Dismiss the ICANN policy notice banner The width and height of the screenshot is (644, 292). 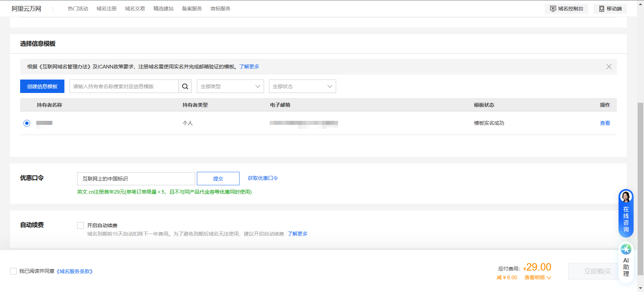coord(609,67)
